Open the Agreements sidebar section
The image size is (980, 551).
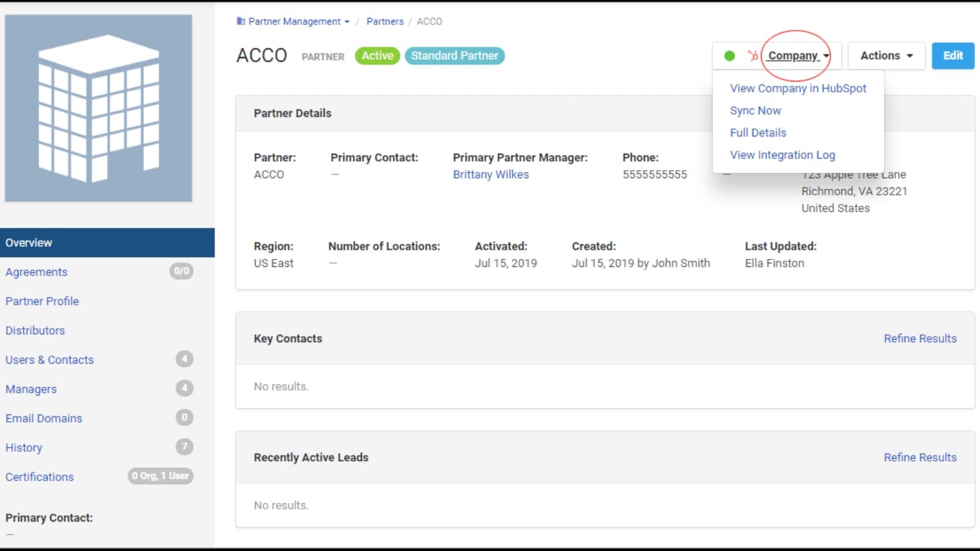pyautogui.click(x=37, y=272)
